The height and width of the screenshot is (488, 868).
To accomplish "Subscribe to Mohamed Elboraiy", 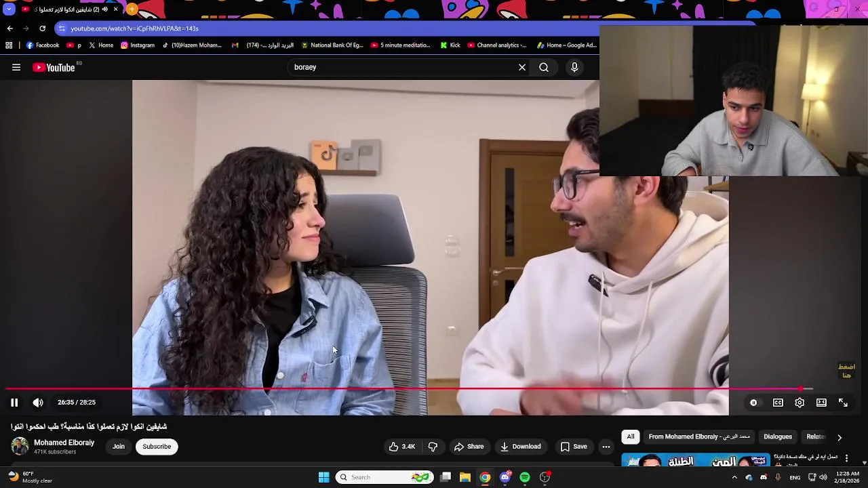I will point(157,447).
